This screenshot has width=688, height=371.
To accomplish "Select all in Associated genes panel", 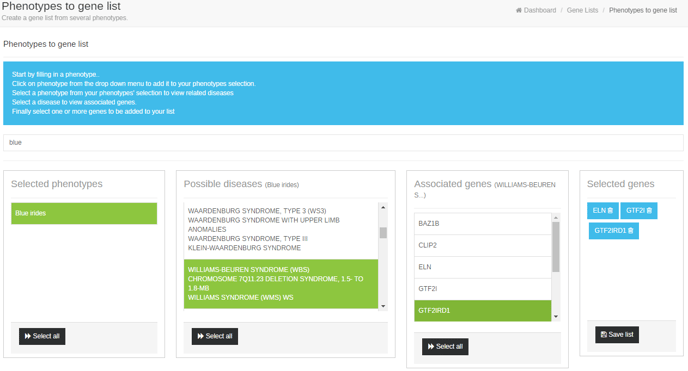I will pyautogui.click(x=445, y=346).
